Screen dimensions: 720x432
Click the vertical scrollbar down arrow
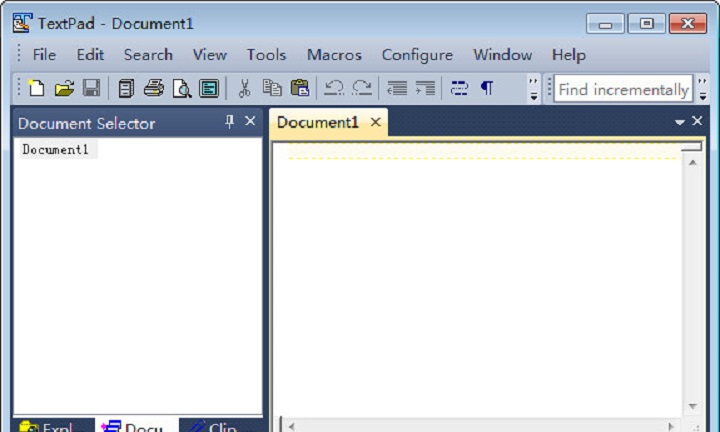(x=692, y=406)
